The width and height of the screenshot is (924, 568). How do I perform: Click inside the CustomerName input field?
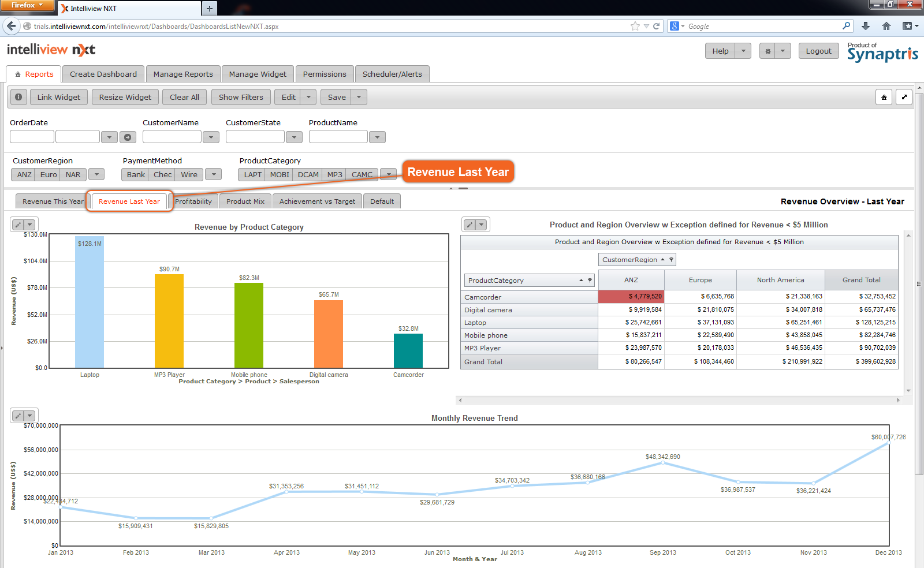pyautogui.click(x=172, y=137)
